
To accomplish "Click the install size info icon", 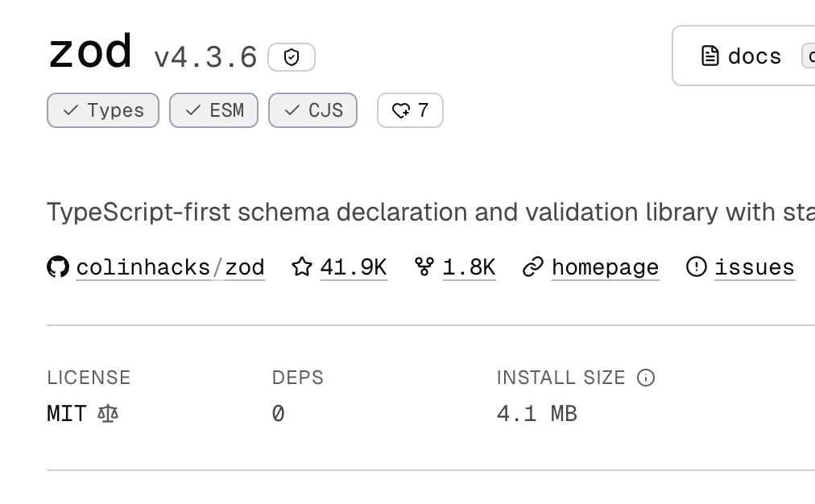I will 646,378.
